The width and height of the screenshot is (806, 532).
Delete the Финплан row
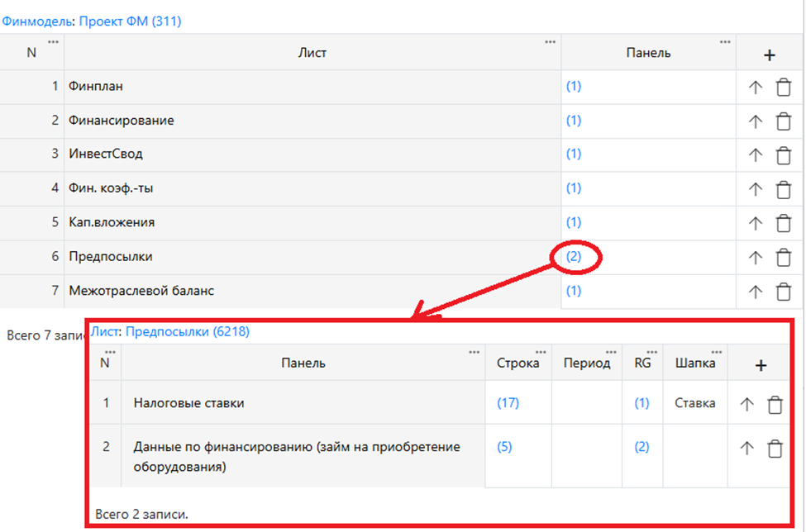click(x=783, y=87)
